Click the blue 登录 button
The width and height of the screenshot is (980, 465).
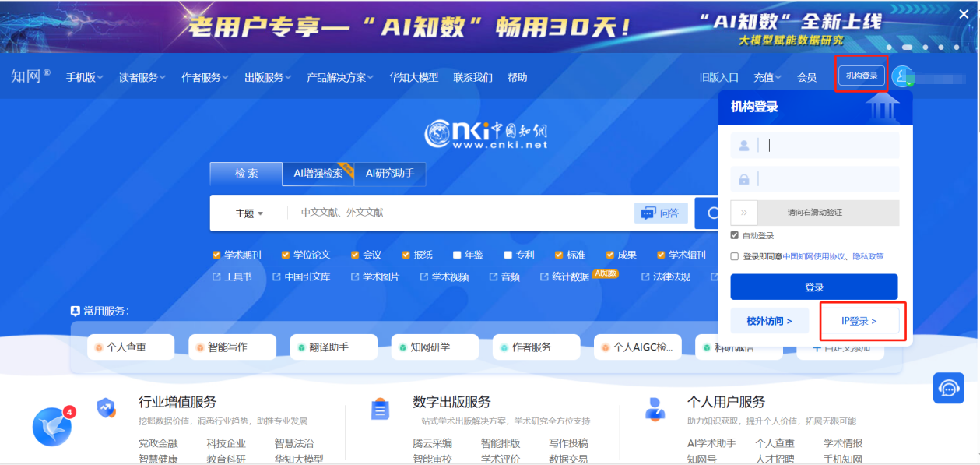pyautogui.click(x=813, y=287)
